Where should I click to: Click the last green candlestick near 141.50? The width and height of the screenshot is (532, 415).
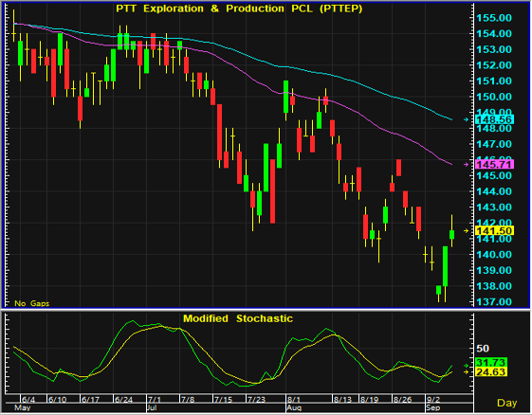[x=451, y=234]
